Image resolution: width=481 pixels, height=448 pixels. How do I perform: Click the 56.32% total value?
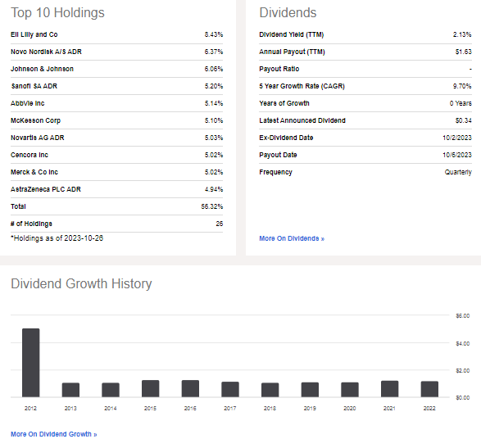point(212,206)
